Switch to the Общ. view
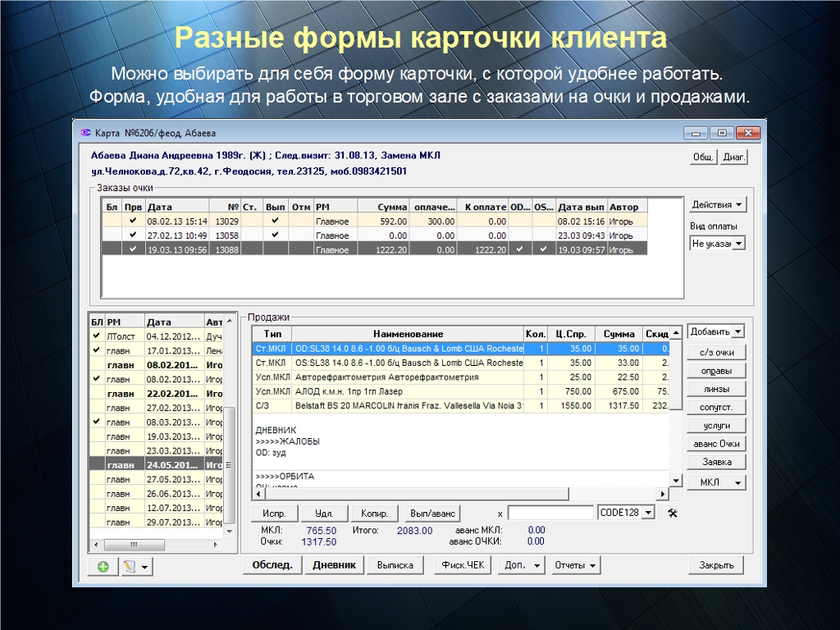This screenshot has width=840, height=630. tap(702, 157)
